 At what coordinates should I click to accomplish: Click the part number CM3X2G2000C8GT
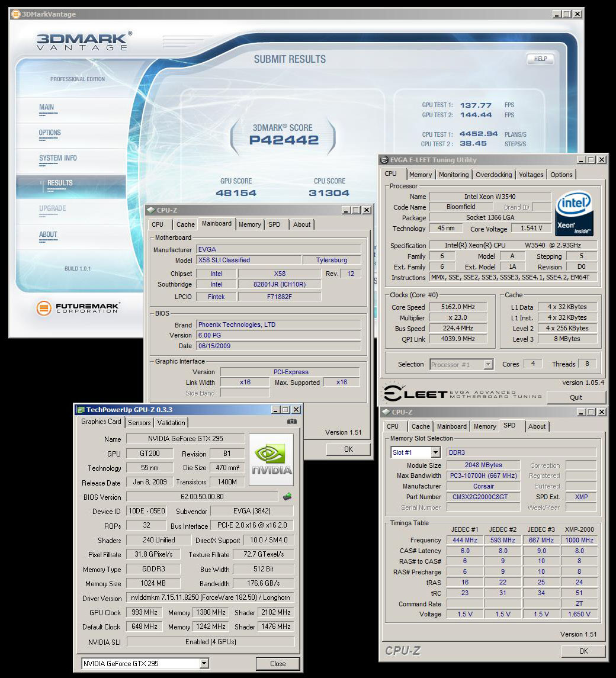(x=483, y=497)
